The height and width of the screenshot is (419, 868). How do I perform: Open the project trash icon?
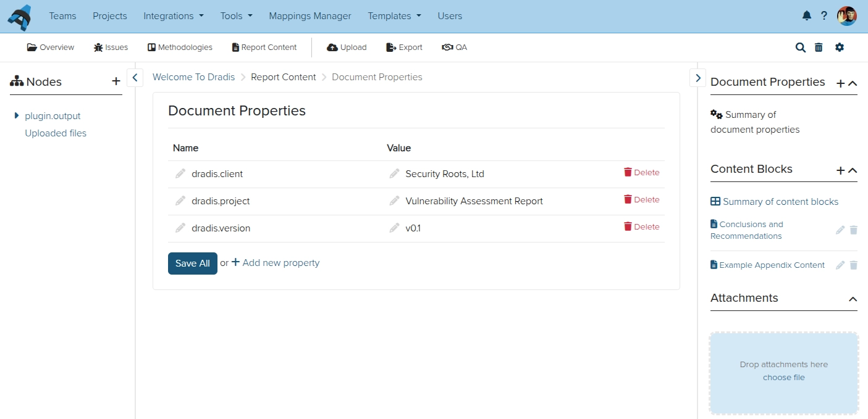point(819,48)
